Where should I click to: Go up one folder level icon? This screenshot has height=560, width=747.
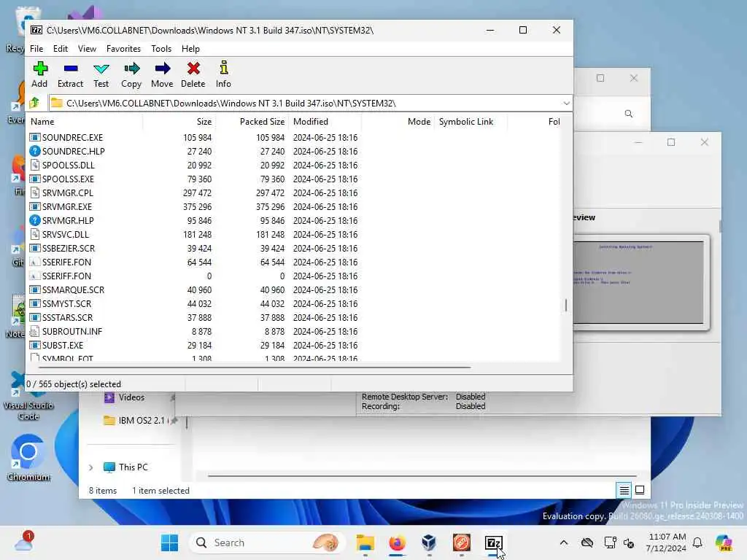coord(34,103)
